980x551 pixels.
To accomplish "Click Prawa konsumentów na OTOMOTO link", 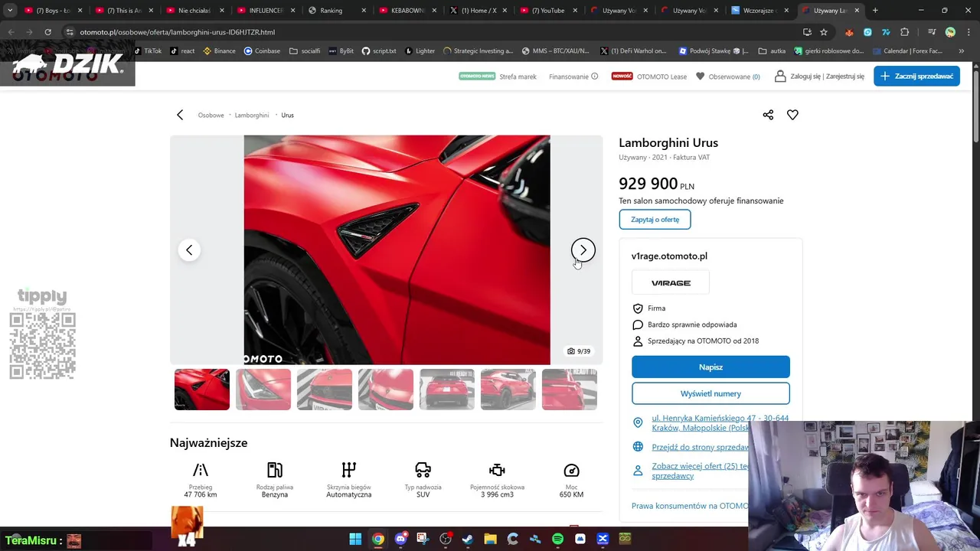I will (x=689, y=506).
